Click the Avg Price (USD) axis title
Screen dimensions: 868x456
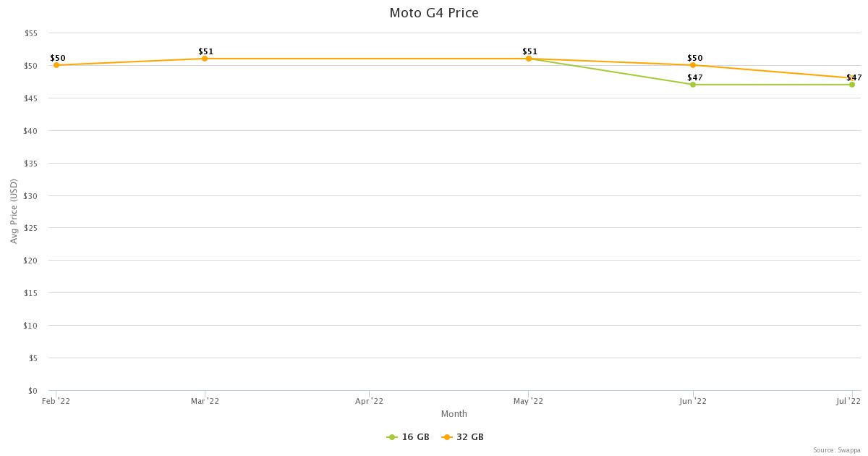(x=14, y=211)
